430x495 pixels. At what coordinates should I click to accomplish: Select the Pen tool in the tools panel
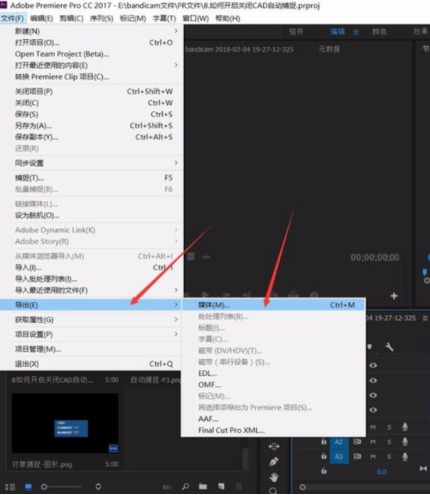274,462
